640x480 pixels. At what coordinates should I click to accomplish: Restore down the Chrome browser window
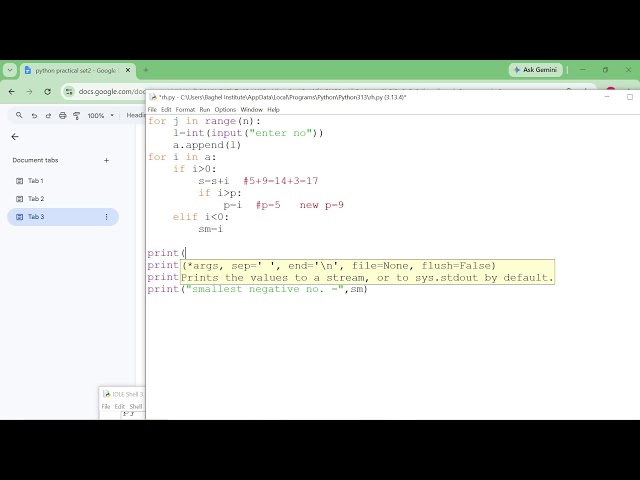605,70
